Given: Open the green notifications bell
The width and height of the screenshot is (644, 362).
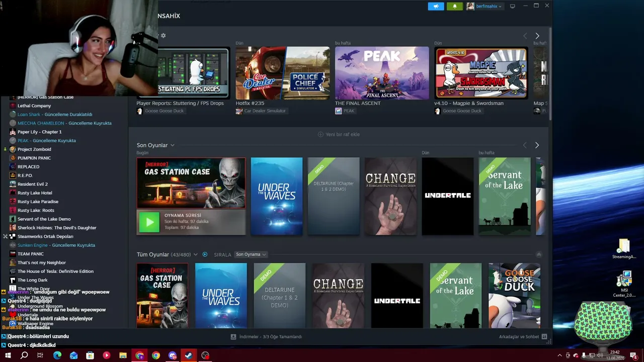Looking at the screenshot, I should 455,6.
